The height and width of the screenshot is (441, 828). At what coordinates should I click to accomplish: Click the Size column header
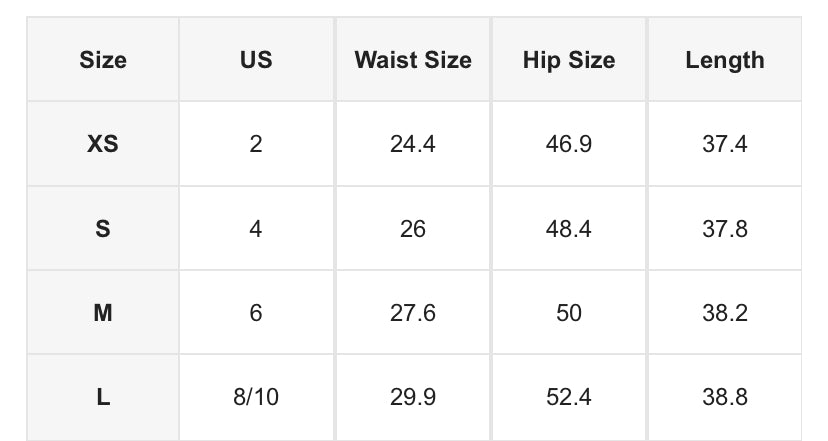click(103, 60)
